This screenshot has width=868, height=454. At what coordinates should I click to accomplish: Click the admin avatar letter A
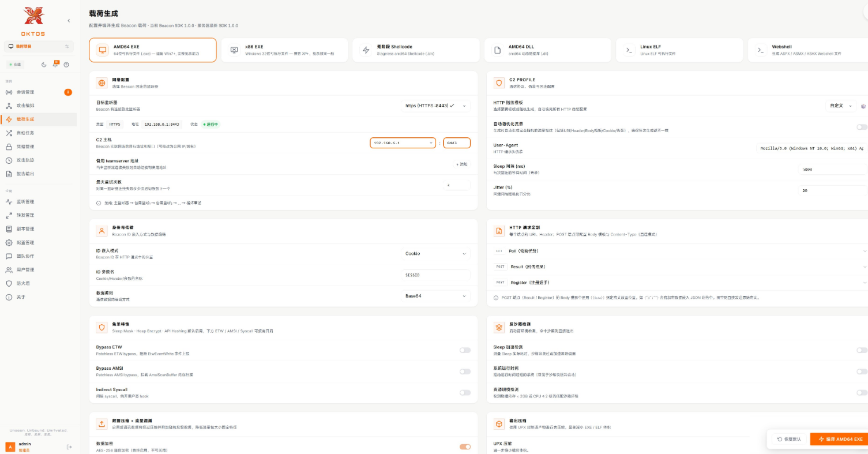click(x=10, y=447)
